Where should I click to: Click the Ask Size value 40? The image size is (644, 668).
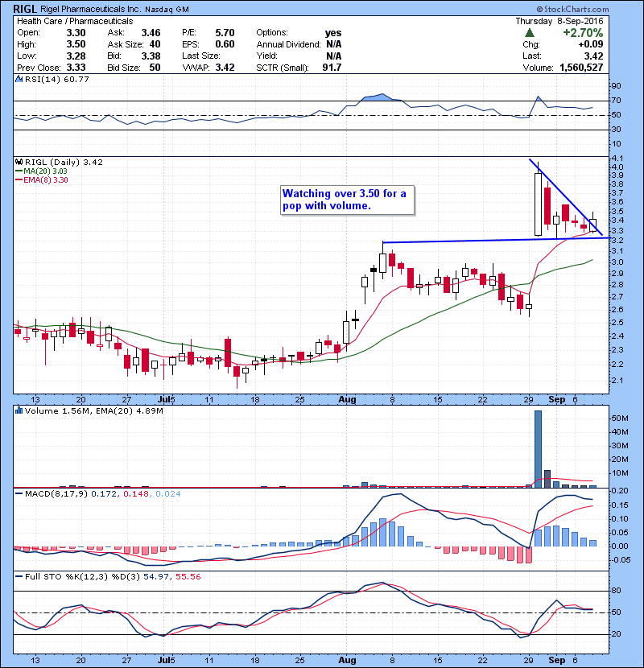[155, 44]
